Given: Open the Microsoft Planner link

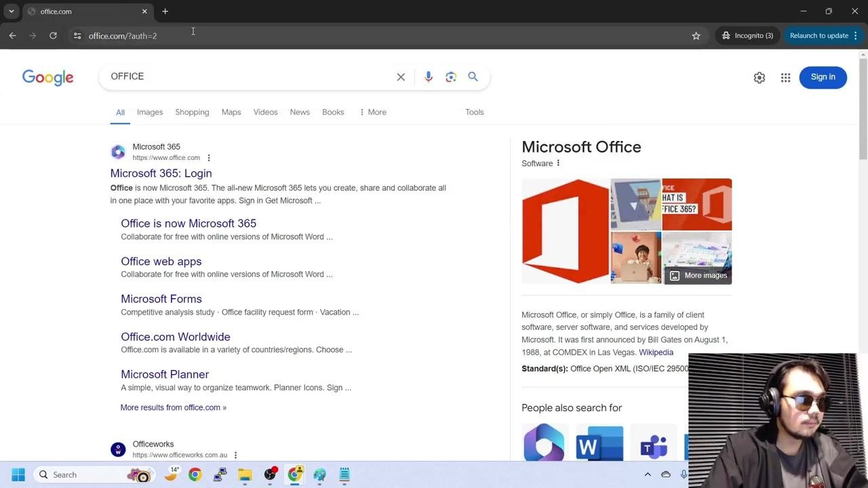Looking at the screenshot, I should [165, 375].
